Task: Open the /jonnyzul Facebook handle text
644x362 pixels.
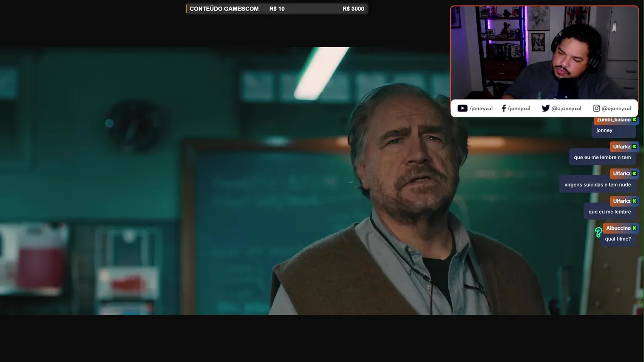Action: (519, 108)
